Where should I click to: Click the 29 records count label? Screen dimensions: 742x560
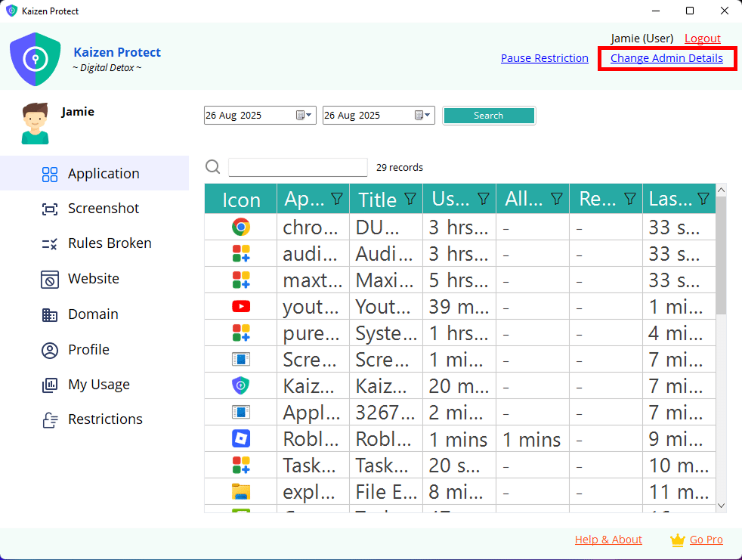pos(400,167)
